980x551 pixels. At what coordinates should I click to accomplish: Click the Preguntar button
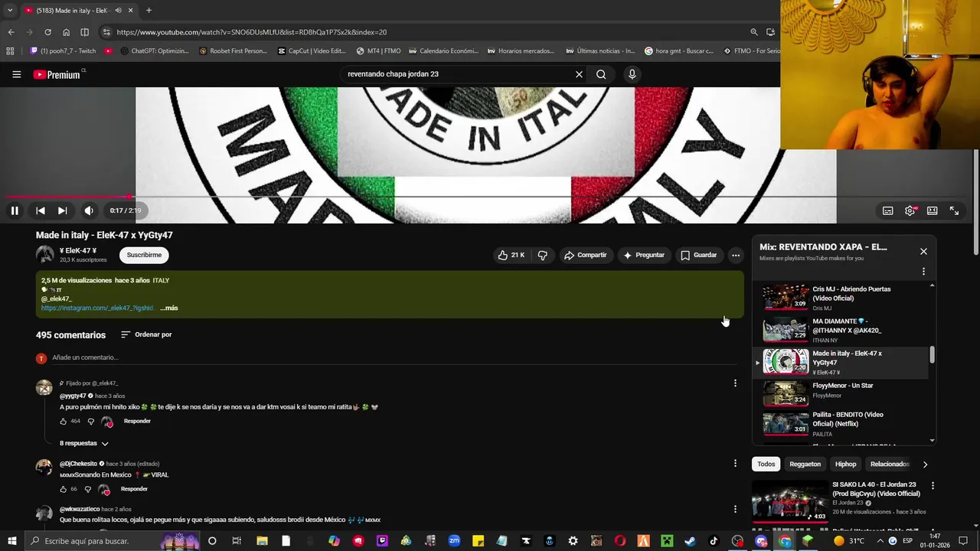644,255
